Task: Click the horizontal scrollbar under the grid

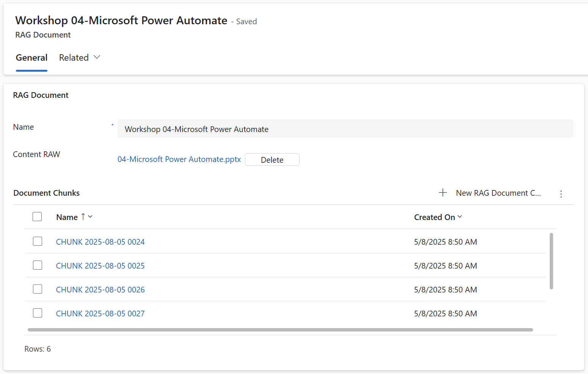Action: (280, 330)
